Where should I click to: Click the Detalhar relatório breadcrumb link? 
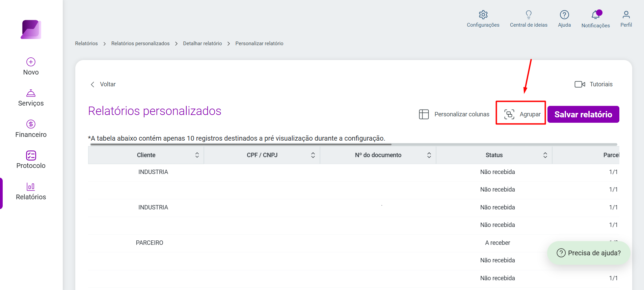tap(203, 43)
